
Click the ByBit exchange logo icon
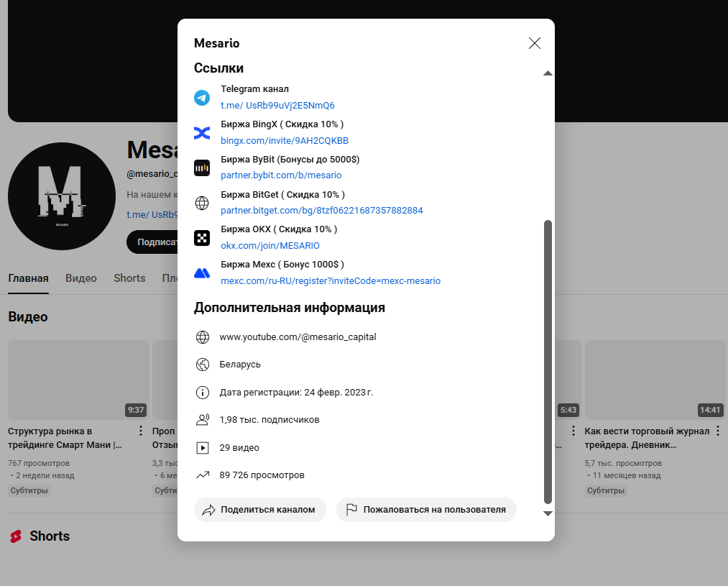click(x=202, y=168)
